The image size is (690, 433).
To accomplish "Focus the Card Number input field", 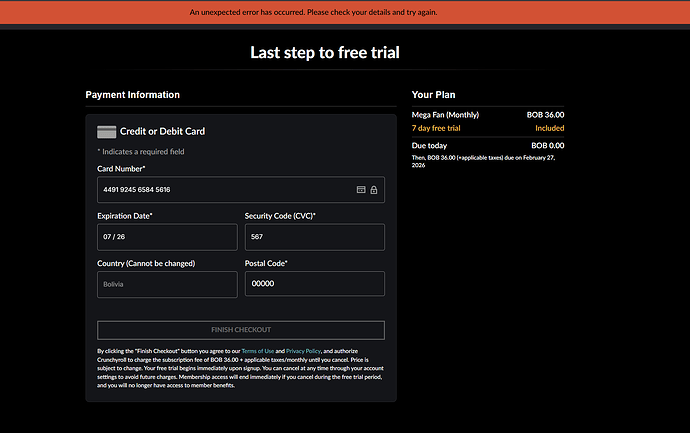I will point(220,189).
